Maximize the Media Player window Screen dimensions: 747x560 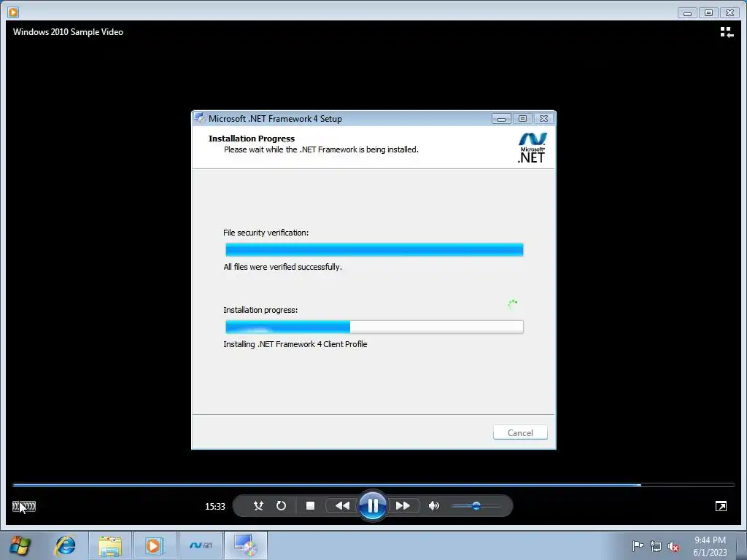[708, 13]
